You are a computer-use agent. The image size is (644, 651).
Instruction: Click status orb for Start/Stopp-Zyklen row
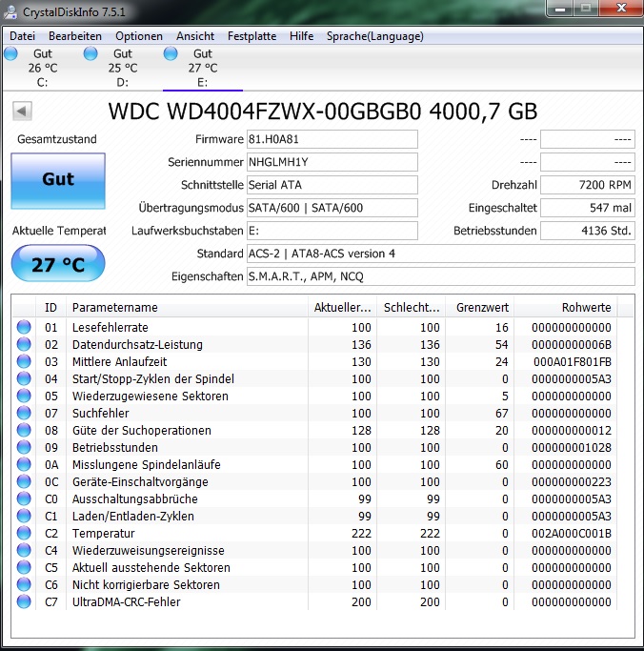click(x=24, y=378)
